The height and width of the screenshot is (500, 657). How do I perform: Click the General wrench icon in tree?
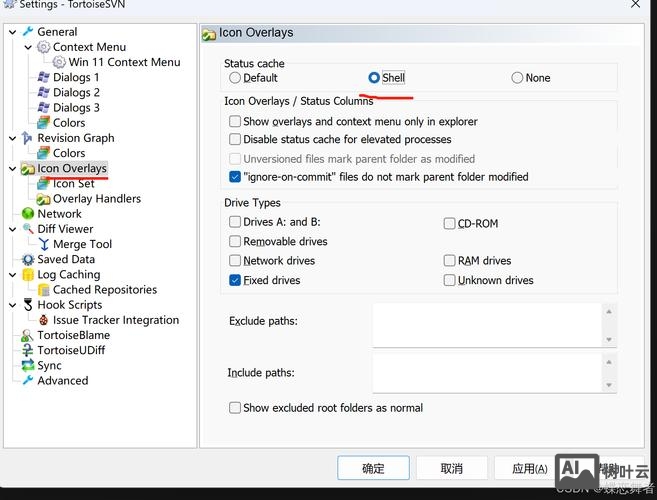tap(28, 32)
